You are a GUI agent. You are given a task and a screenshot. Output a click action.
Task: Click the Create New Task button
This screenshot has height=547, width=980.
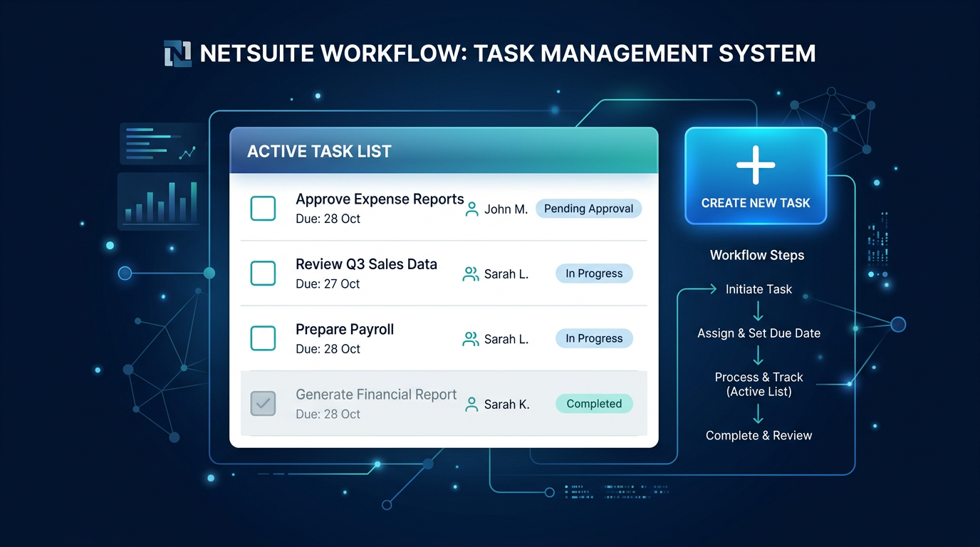[x=755, y=176]
